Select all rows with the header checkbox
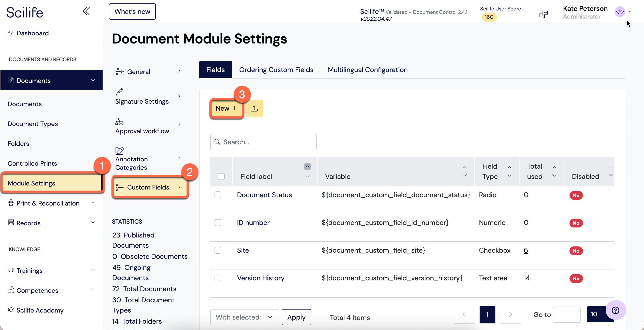Image resolution: width=644 pixels, height=330 pixels. pyautogui.click(x=221, y=176)
